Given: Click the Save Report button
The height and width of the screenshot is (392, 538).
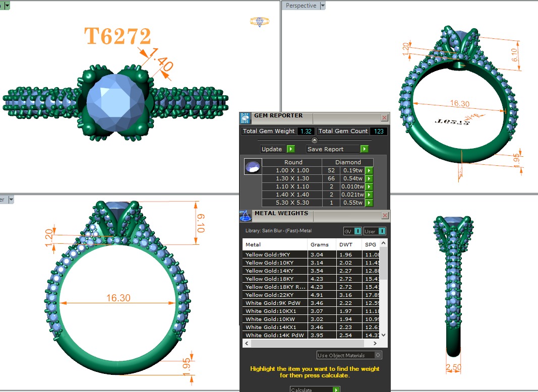Looking at the screenshot, I should pos(333,149).
